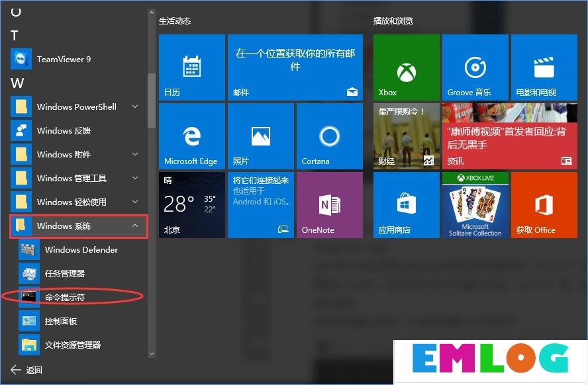Open the 控制面板 icon
Viewport: 588px width, 385px height.
tap(29, 321)
